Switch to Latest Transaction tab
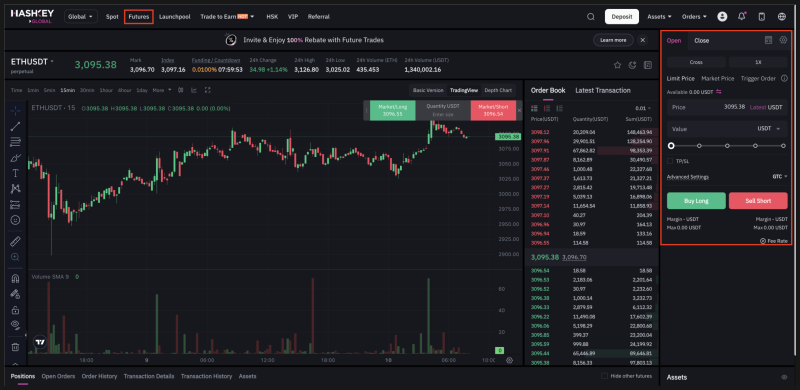The image size is (800, 390). tap(603, 90)
